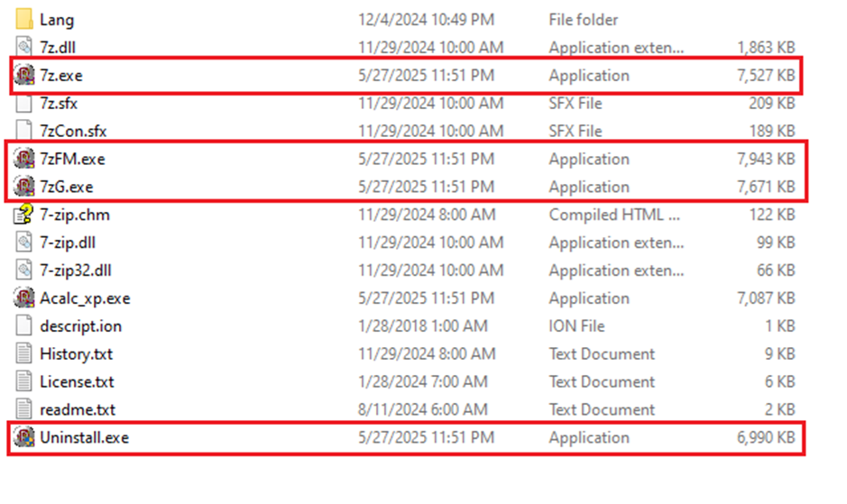
Task: Click the 9 KB size of History.txt
Action: pos(780,354)
